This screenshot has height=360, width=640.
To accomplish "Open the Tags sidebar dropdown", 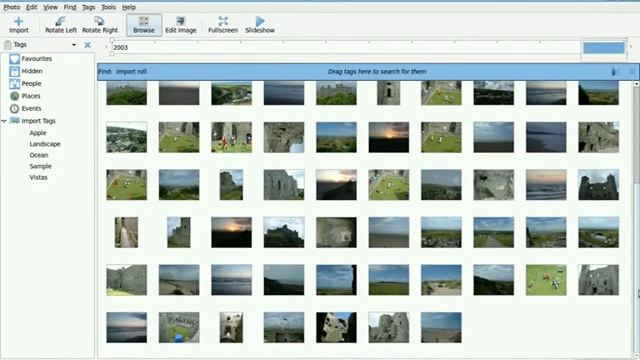I will [74, 44].
